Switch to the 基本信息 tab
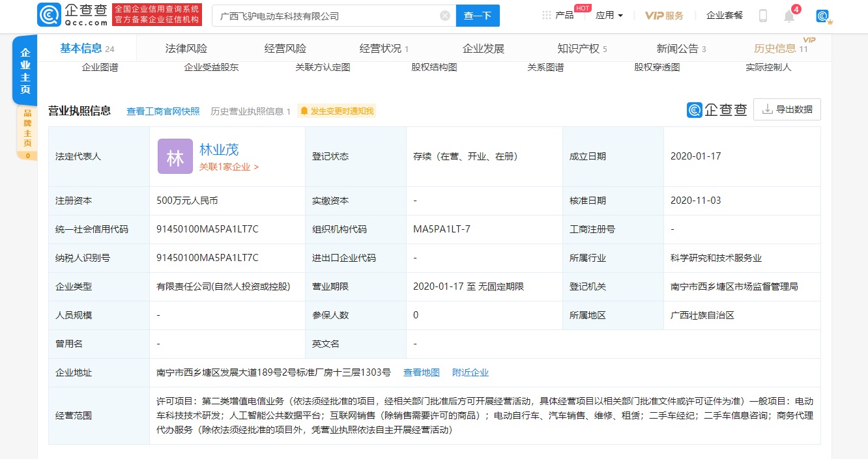868x459 pixels. pos(87,48)
